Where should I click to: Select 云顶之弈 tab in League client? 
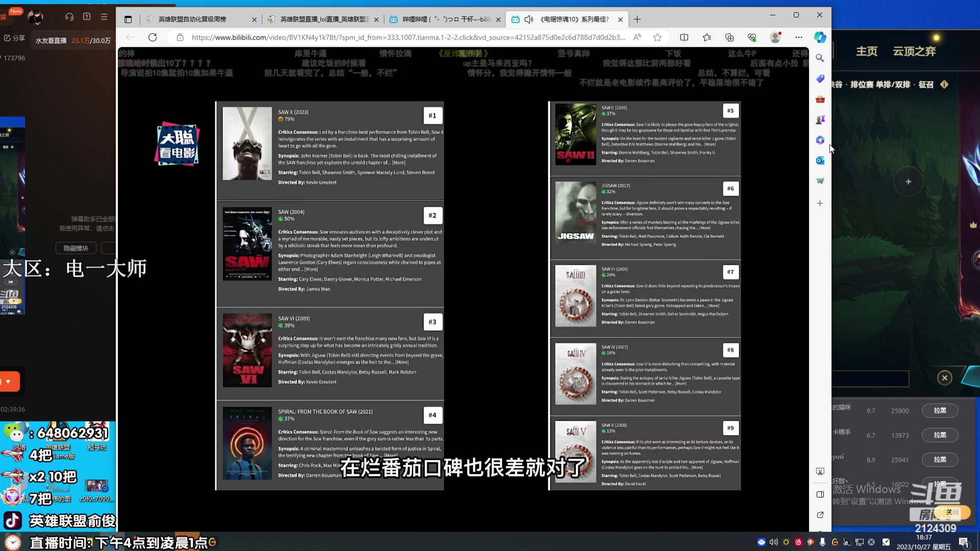[x=914, y=51]
